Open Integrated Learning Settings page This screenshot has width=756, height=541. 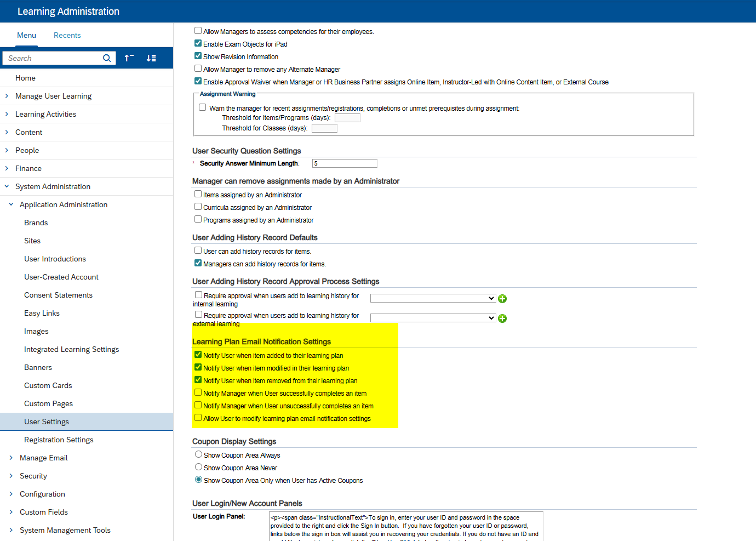[x=71, y=349]
